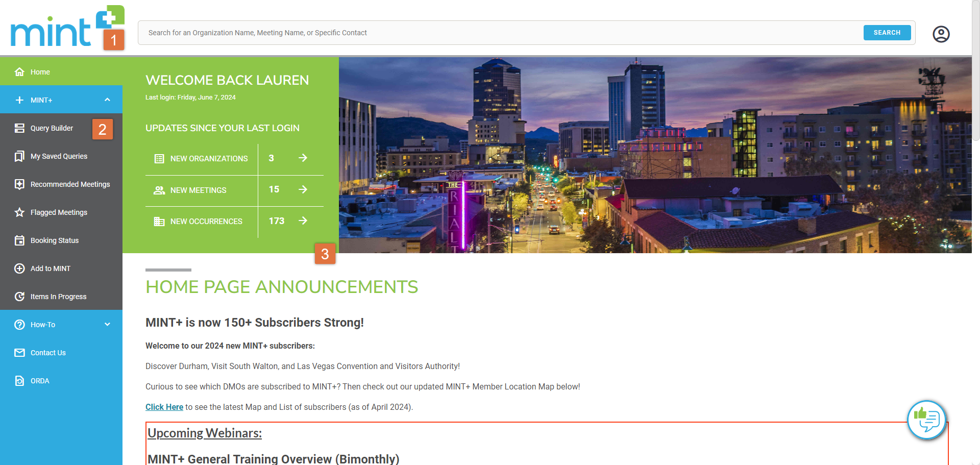The image size is (980, 465).
Task: Open NEW OCCURRENCES updates
Action: tap(206, 222)
